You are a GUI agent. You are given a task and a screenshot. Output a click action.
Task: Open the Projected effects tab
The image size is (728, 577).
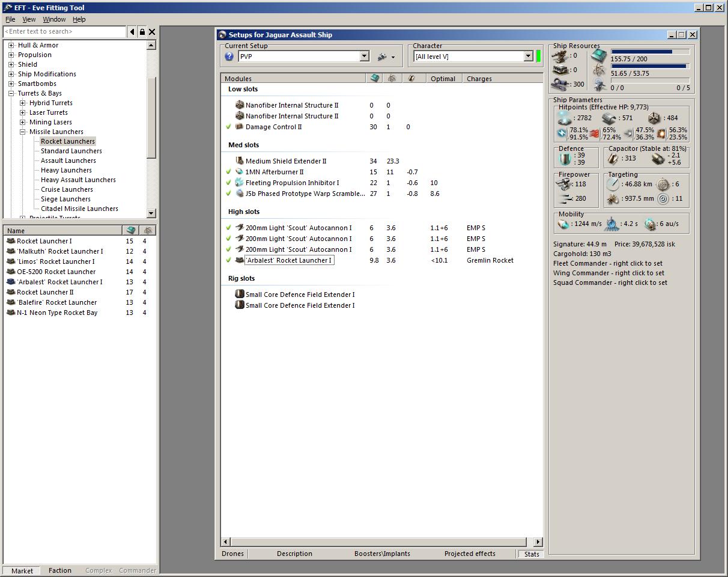coord(470,554)
